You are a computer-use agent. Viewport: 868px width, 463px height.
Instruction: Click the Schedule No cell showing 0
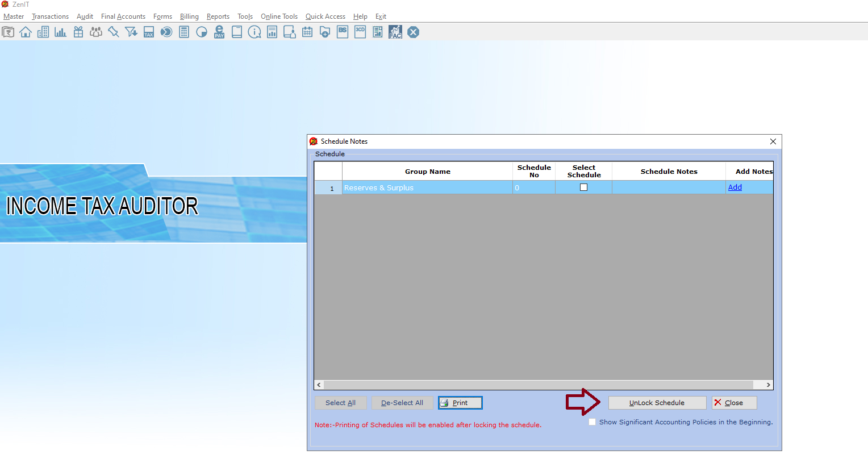pyautogui.click(x=534, y=187)
